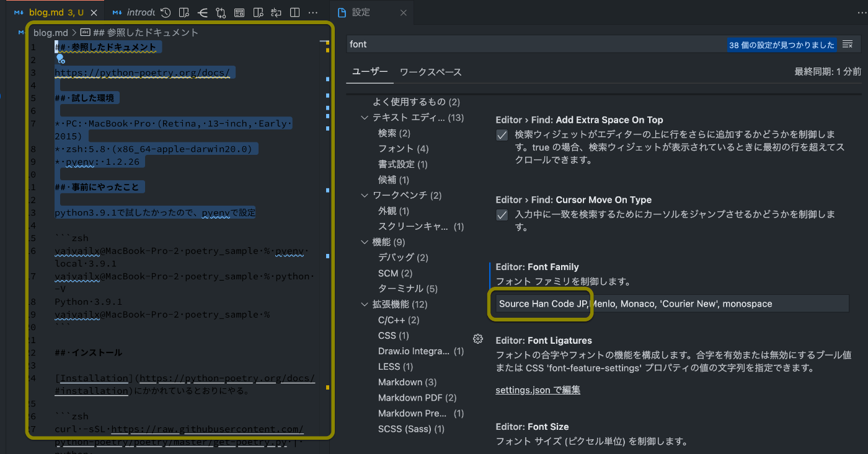Clear the settings search filter icon
The width and height of the screenshot is (868, 454).
pyautogui.click(x=848, y=45)
